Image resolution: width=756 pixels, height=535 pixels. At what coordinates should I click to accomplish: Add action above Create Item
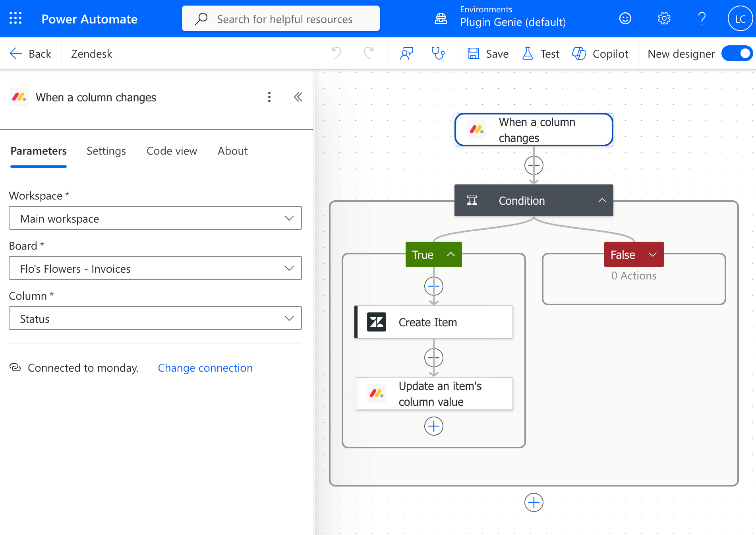[x=433, y=286]
